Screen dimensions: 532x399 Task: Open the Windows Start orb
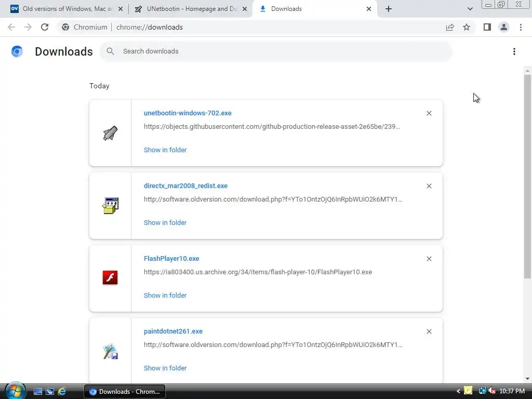[x=15, y=391]
